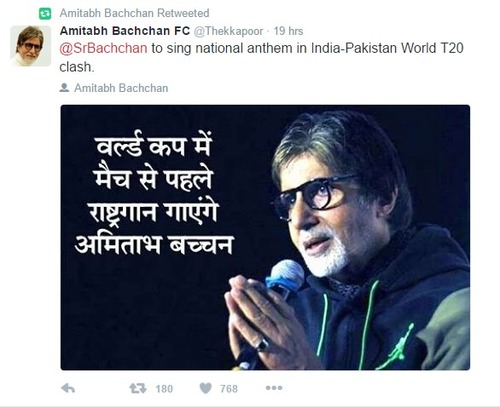500x407 pixels.
Task: Open the 'Amitabh Bachchan Retweeted' link
Action: 134,13
